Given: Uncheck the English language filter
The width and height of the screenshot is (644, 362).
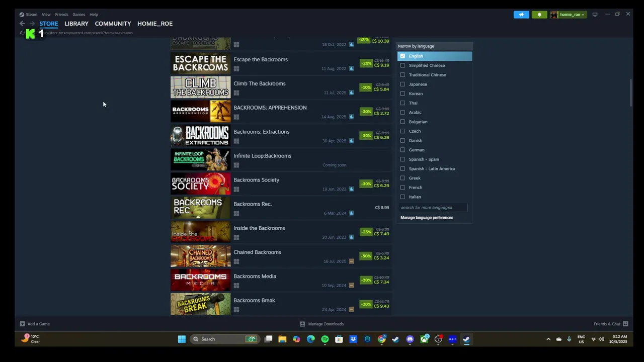Looking at the screenshot, I should (403, 56).
